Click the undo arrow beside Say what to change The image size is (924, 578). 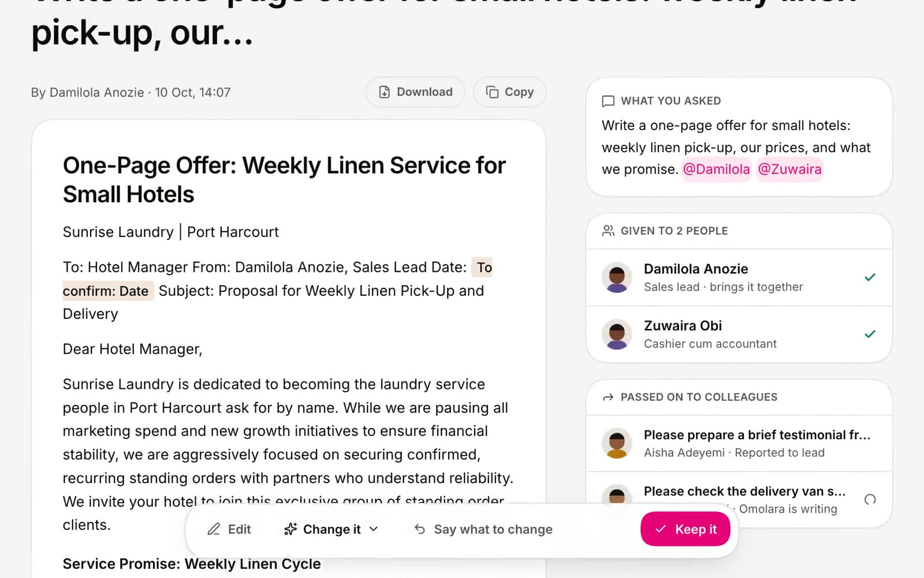(420, 529)
